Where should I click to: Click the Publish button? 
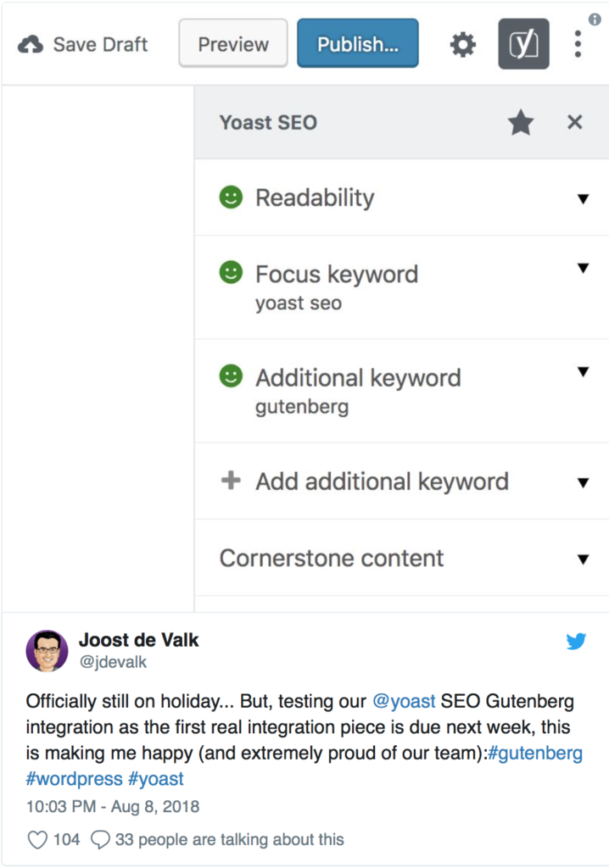357,44
